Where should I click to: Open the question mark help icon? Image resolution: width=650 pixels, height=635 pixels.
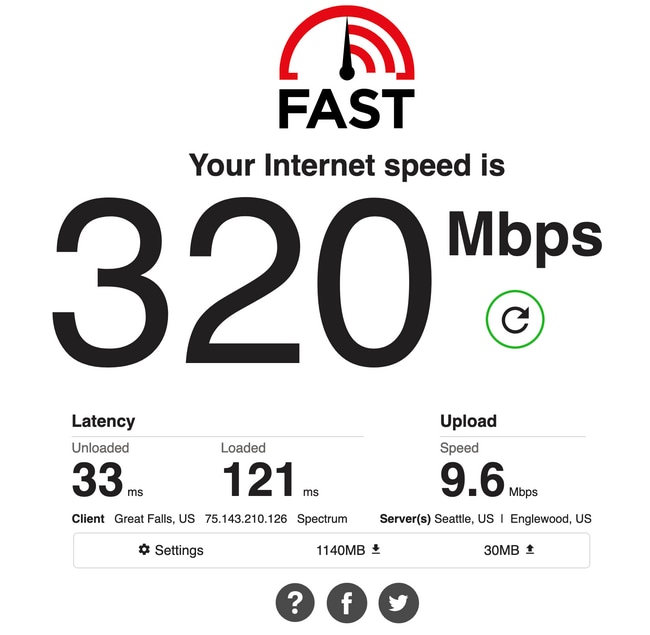coord(295,603)
